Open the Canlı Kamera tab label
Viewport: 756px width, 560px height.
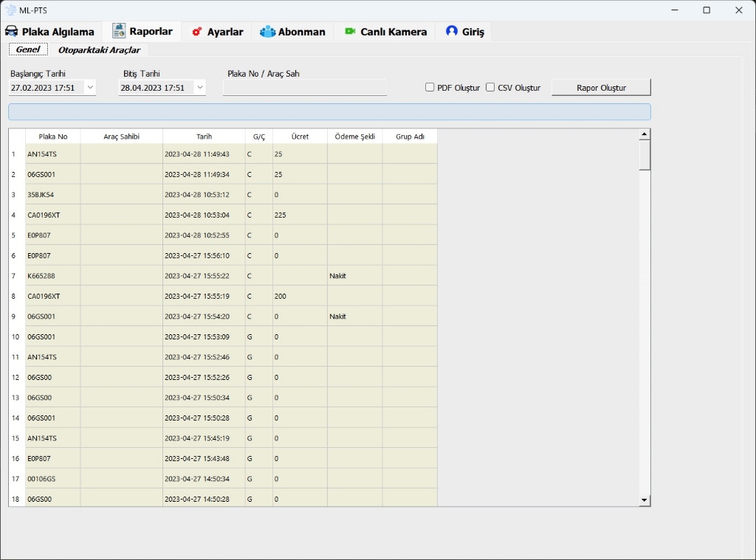pos(394,32)
